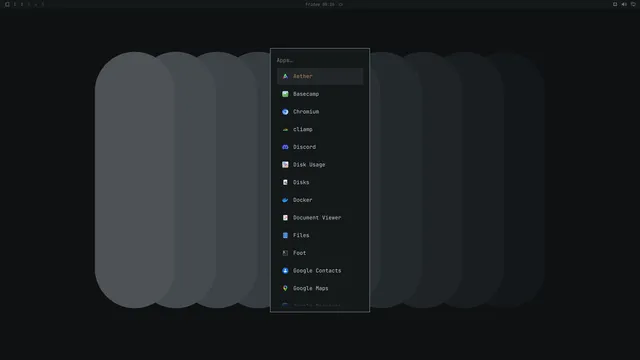Open Disk Usage using its icon
Image resolution: width=640 pixels, height=360 pixels.
pos(285,164)
